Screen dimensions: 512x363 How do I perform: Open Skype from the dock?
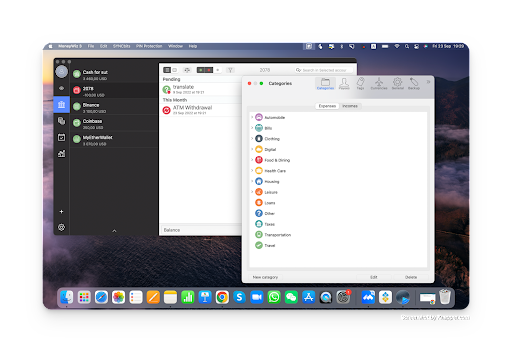(x=239, y=297)
